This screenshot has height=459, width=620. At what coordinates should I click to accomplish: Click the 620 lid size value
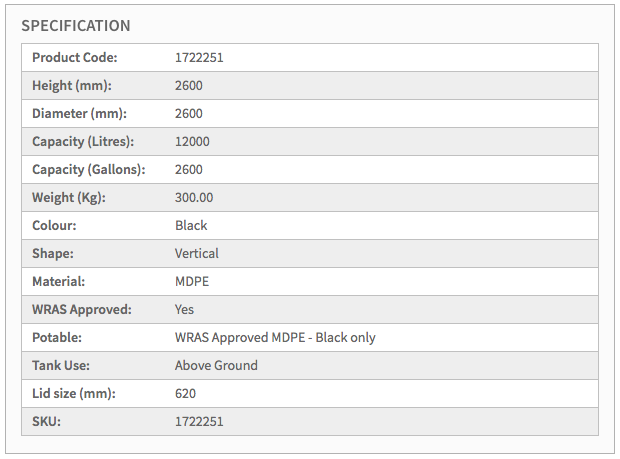[x=186, y=394]
